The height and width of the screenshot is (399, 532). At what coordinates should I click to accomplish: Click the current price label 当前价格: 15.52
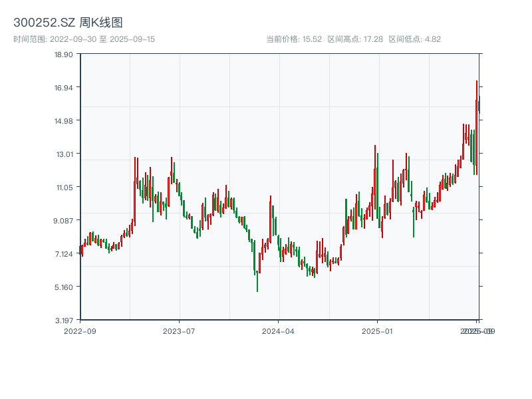click(294, 39)
